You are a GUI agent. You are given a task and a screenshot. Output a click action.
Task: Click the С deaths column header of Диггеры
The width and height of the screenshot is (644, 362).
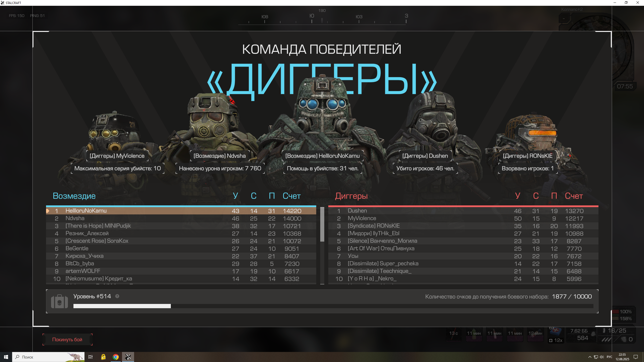click(536, 196)
